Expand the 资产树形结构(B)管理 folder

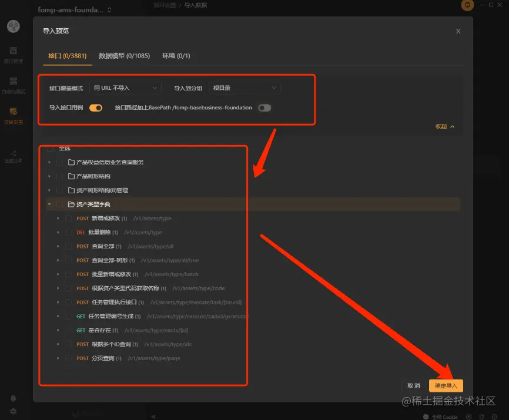point(49,190)
